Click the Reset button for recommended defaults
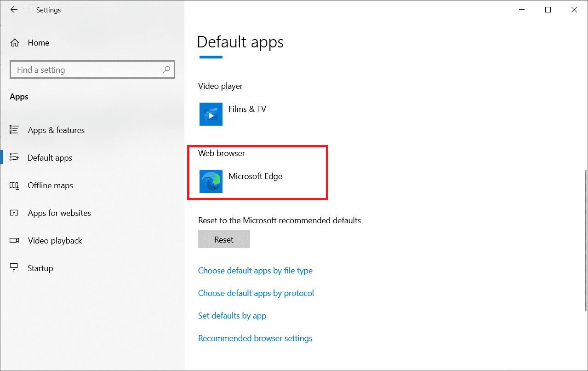The height and width of the screenshot is (371, 588). click(x=224, y=239)
